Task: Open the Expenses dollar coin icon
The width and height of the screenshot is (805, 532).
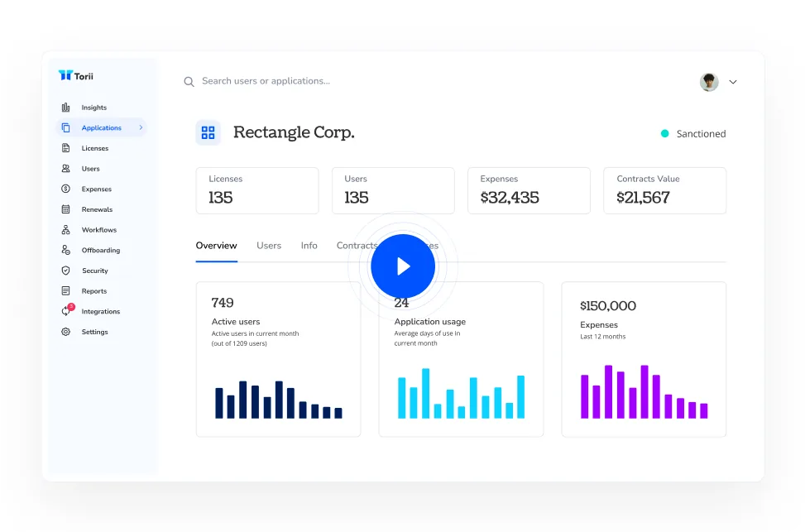Action: pyautogui.click(x=65, y=189)
